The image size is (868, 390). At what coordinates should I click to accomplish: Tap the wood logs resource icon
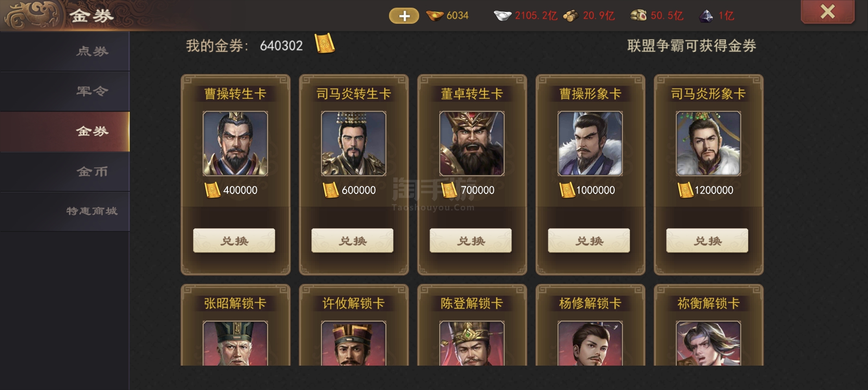[x=571, y=16]
